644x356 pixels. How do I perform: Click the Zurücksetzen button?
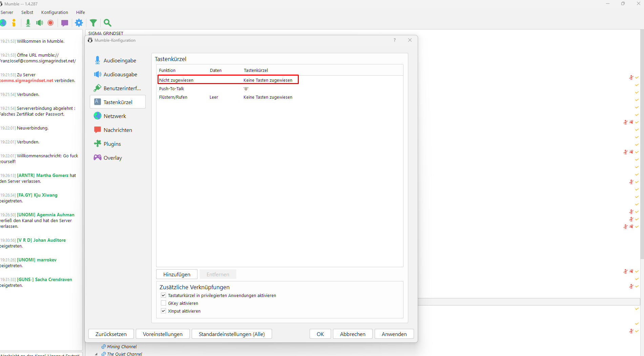tap(111, 334)
